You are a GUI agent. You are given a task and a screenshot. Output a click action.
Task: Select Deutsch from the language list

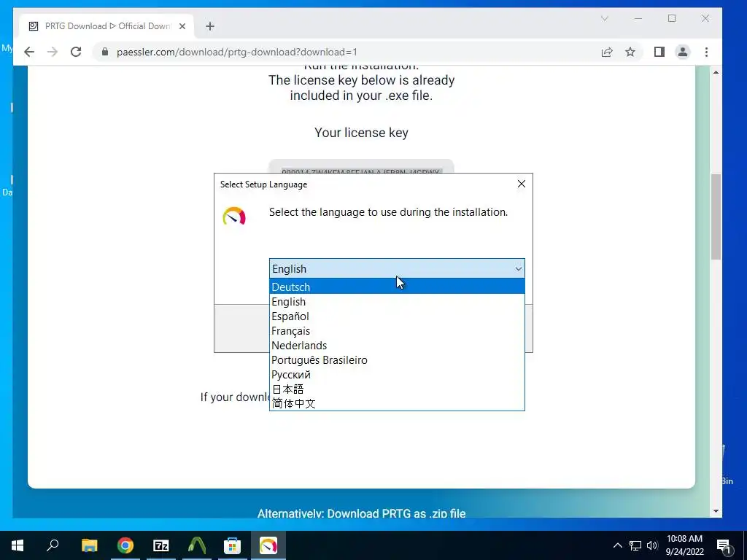[x=397, y=287]
